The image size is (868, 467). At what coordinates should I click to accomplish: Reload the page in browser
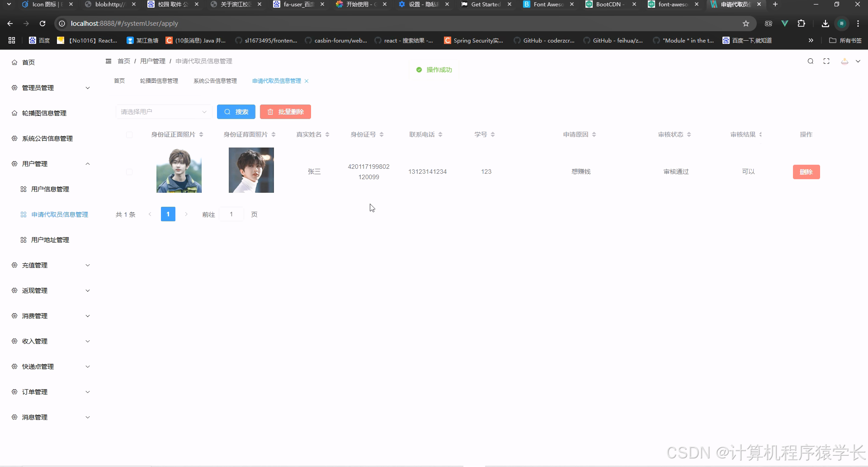point(42,24)
